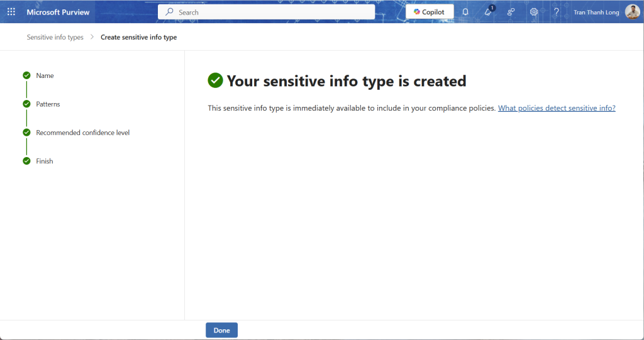Click the alerts icon with badge
644x340 pixels.
click(488, 12)
